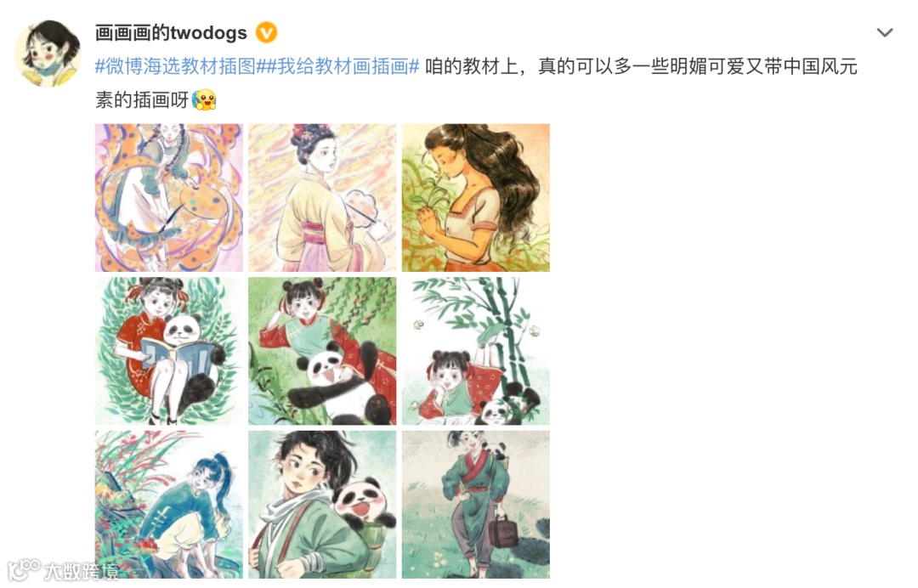The image size is (918, 588).
Task: Open thumbnail of girl reading a book with a panda
Action: 168,351
